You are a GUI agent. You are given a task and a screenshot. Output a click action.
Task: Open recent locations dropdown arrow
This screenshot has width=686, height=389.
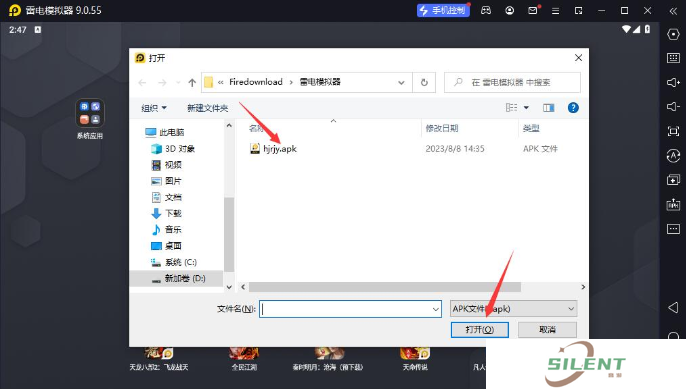point(178,82)
